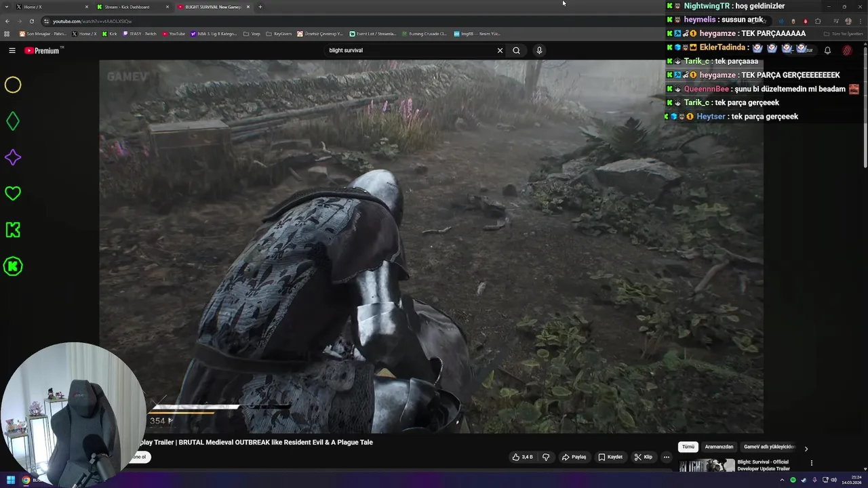Open 'Blight: Survival - Official Developer Update Trailer' title
This screenshot has width=868, height=488.
click(764, 465)
